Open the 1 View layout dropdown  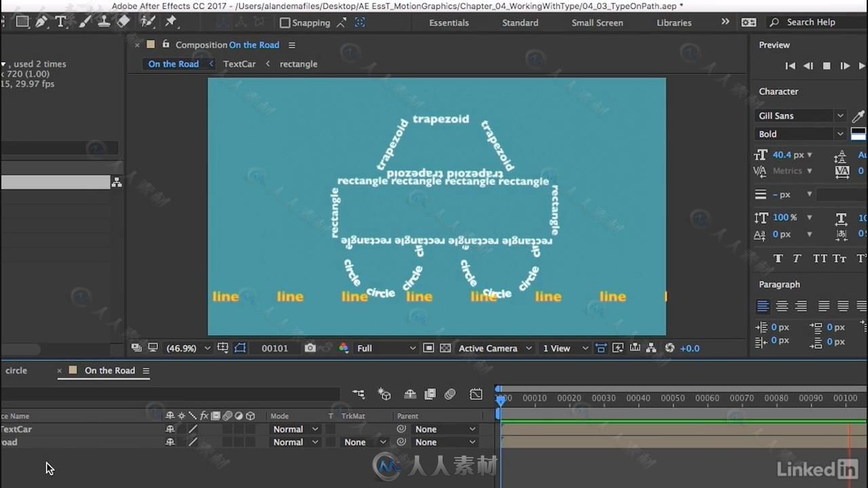(x=566, y=348)
